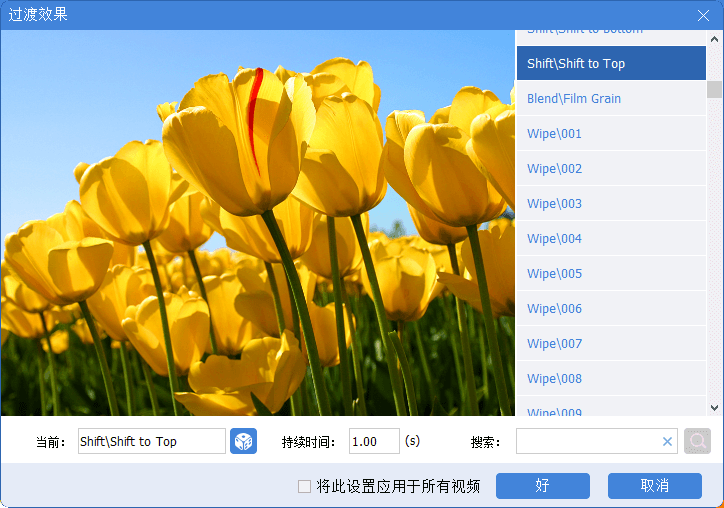Click the scrollbar down arrow
The height and width of the screenshot is (508, 724).
click(714, 408)
